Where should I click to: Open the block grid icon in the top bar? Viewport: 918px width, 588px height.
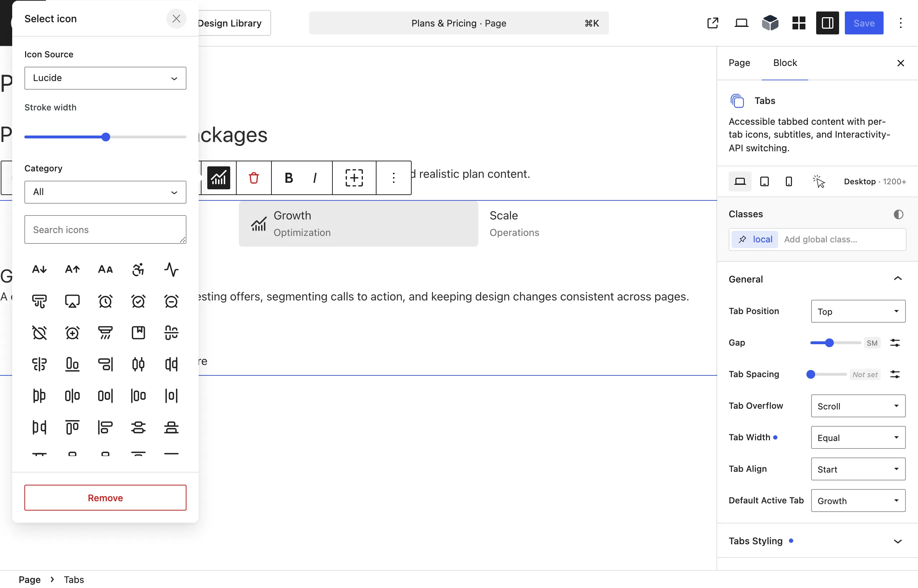pos(799,23)
